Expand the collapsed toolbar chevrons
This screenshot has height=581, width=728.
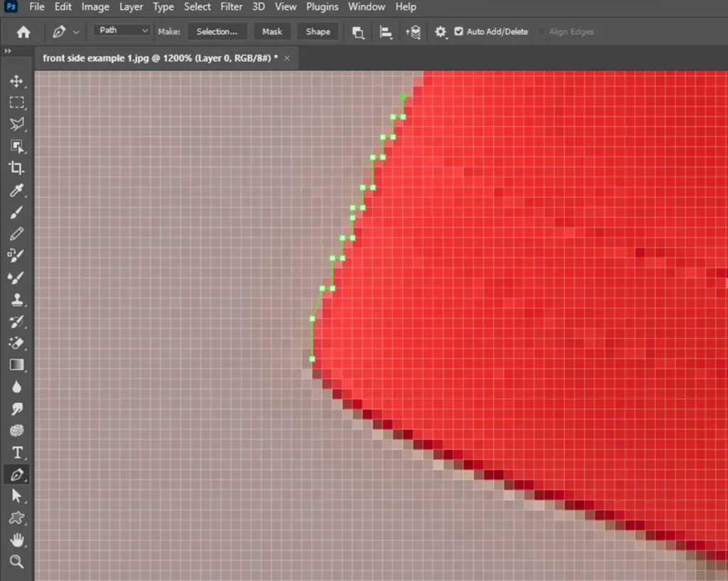(7, 51)
